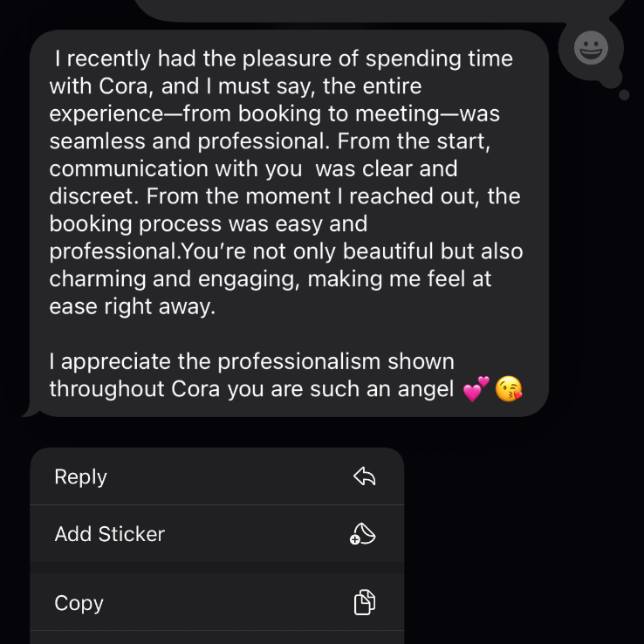This screenshot has width=644, height=644.
Task: Click the curved Reply arrow icon
Action: [364, 476]
